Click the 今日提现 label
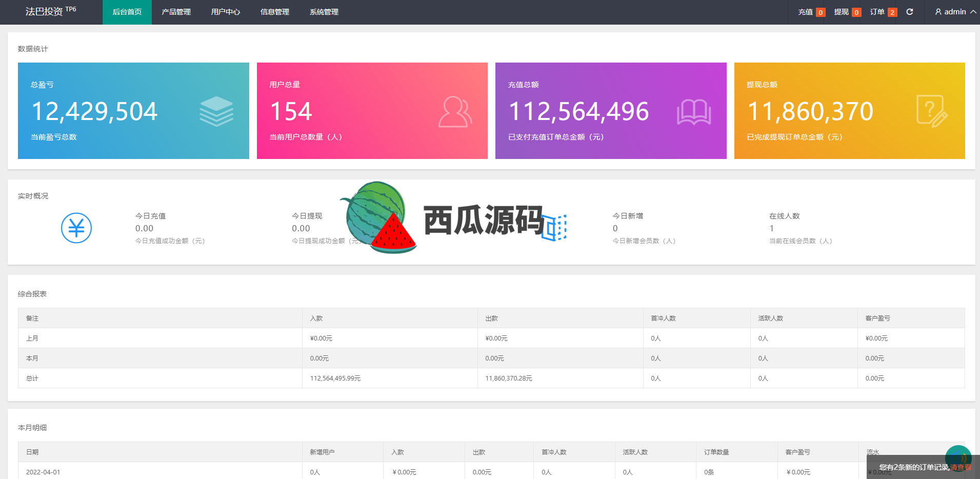Screen dimensions: 980x479 [307, 216]
